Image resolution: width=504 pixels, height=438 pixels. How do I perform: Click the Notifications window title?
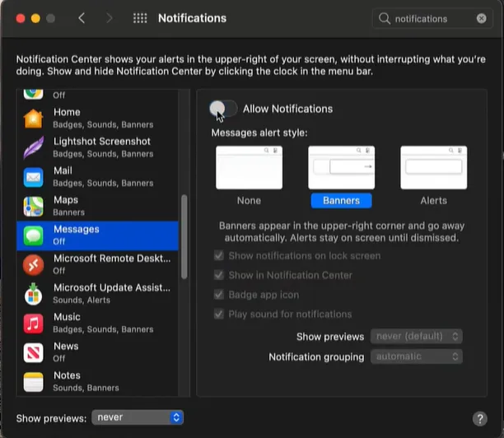click(192, 18)
